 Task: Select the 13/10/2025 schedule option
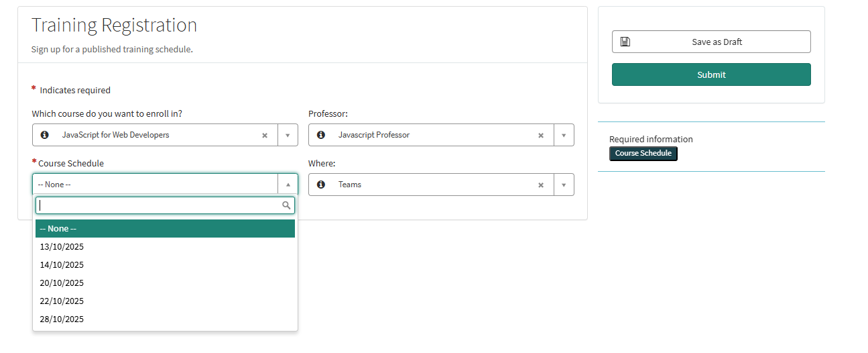[62, 247]
